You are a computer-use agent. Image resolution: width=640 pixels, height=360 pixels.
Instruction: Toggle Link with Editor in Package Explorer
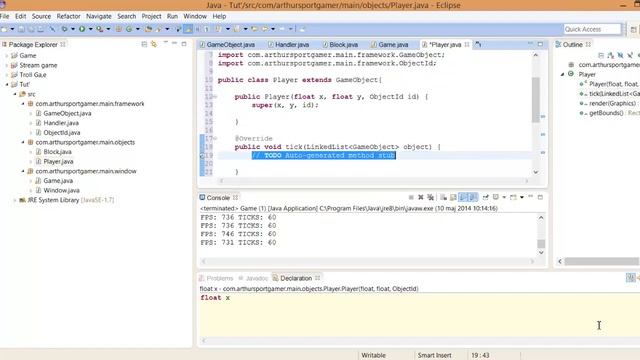[154, 44]
